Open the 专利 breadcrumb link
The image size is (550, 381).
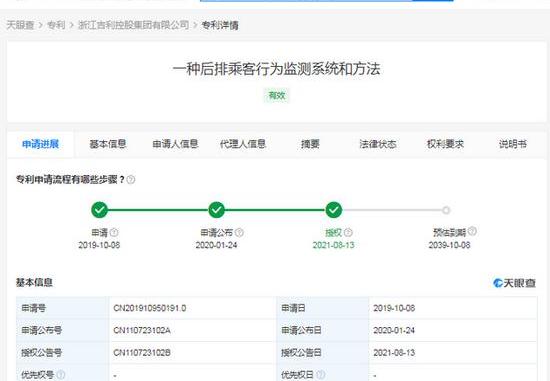tap(56, 25)
